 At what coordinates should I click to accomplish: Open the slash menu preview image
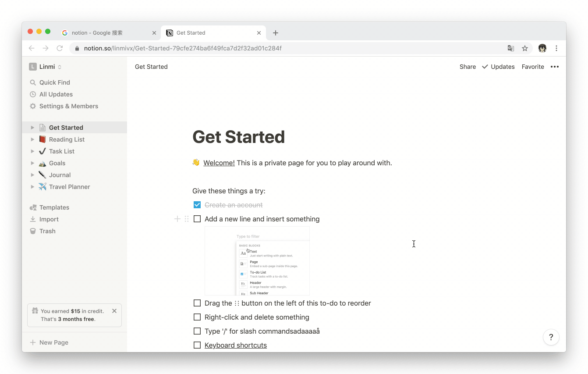pos(257,261)
